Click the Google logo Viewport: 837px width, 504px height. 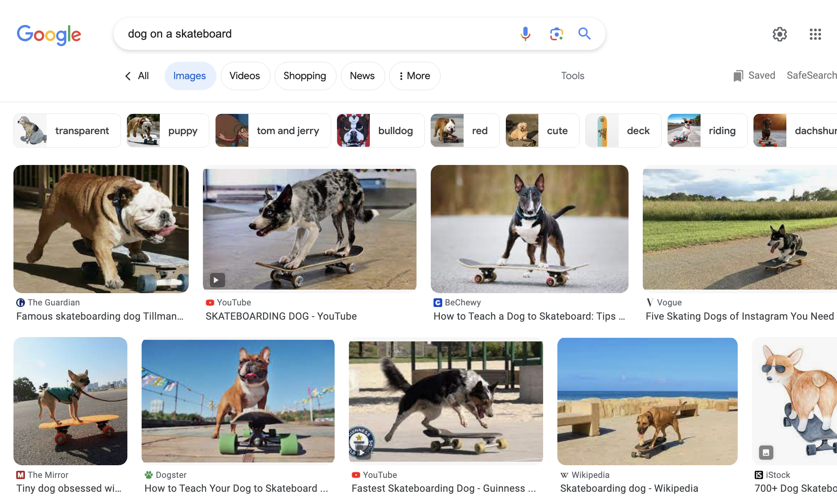pyautogui.click(x=49, y=35)
